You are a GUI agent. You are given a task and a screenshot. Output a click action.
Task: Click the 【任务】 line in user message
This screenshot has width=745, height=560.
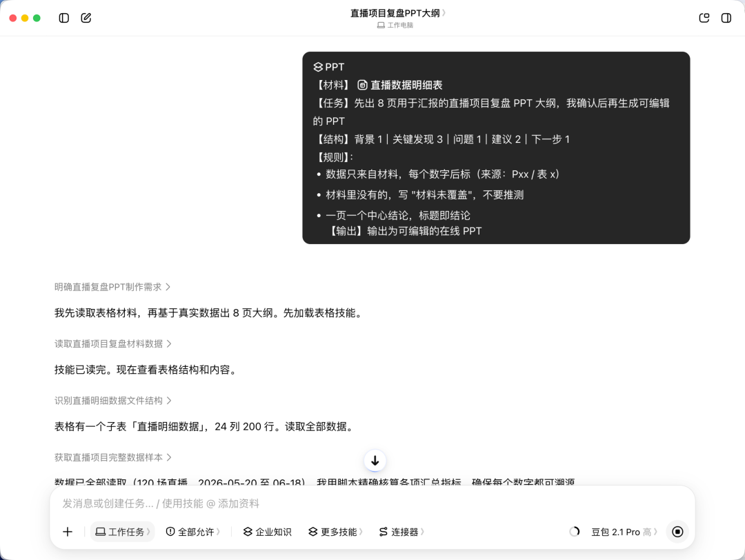pos(491,112)
